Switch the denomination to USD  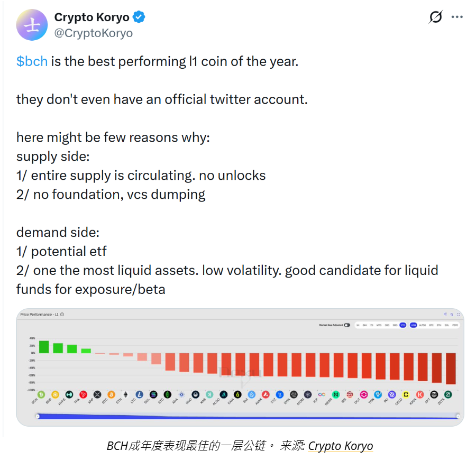pyautogui.click(x=413, y=325)
